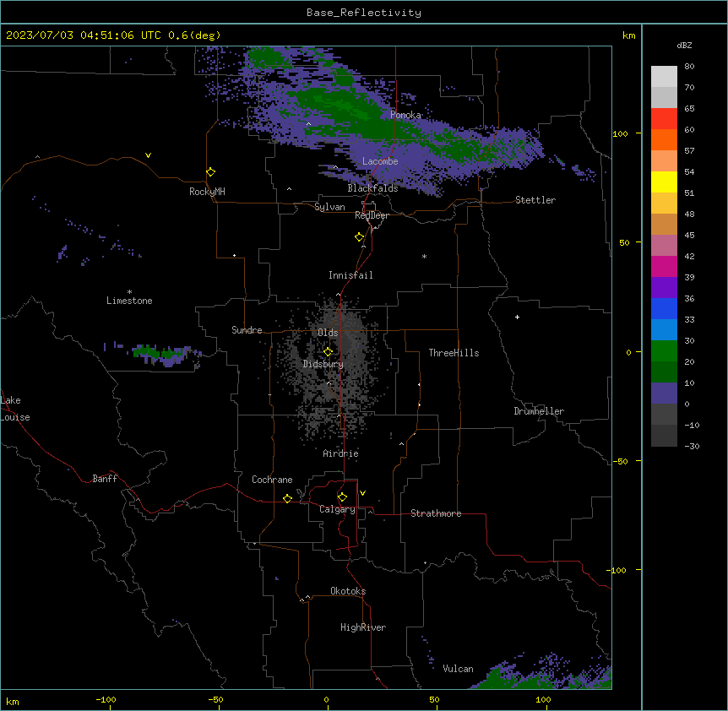Click the Sundre label
Image resolution: width=728 pixels, height=711 pixels.
[x=247, y=330]
